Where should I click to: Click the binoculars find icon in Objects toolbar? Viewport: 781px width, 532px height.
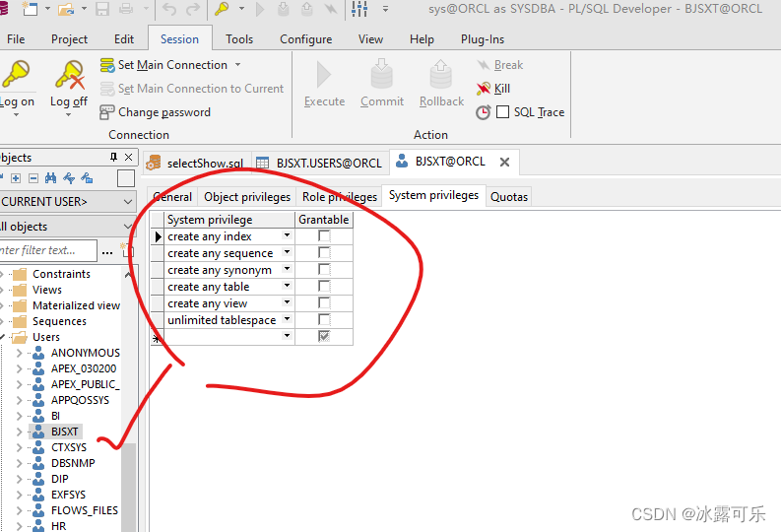(x=51, y=178)
